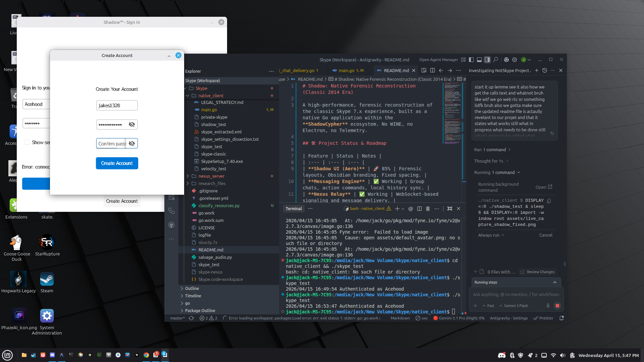Kill terminal with the trash icon
The image size is (644, 362).
click(428, 208)
